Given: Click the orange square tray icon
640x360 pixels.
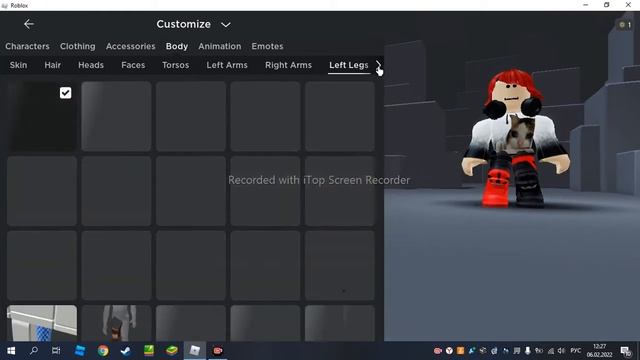Looking at the screenshot, I should tap(460, 351).
